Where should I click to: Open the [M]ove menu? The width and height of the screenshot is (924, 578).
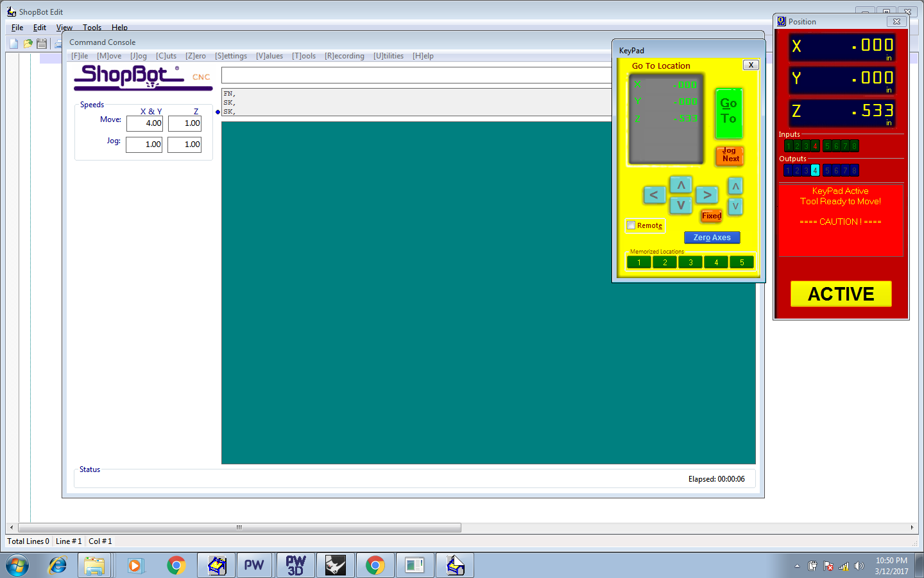pyautogui.click(x=109, y=56)
